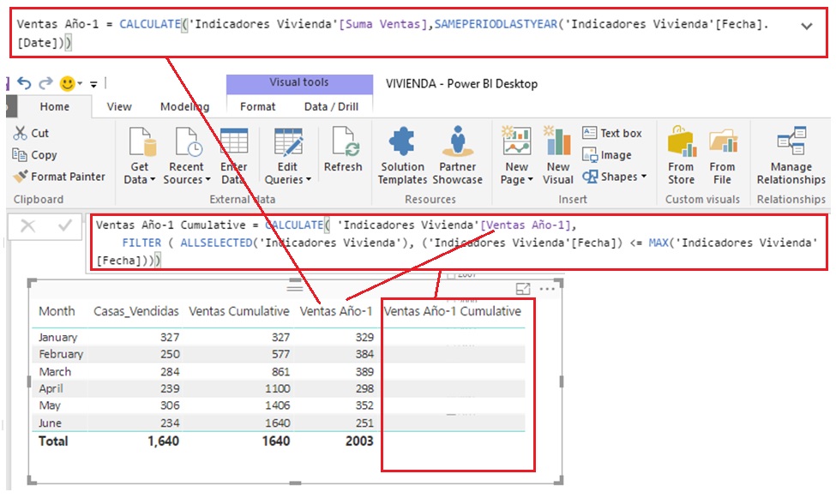This screenshot has height=504, width=836.
Task: Click the Focus mode icon on the table visual
Action: click(523, 289)
